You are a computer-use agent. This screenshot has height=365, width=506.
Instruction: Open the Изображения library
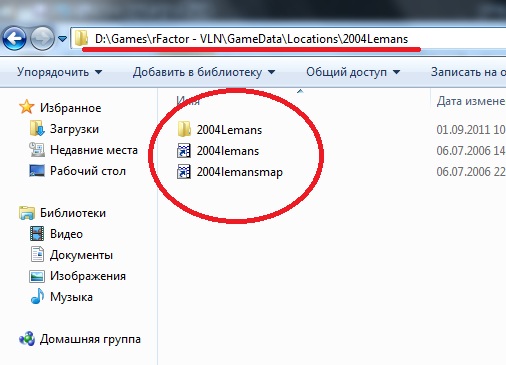click(x=88, y=276)
